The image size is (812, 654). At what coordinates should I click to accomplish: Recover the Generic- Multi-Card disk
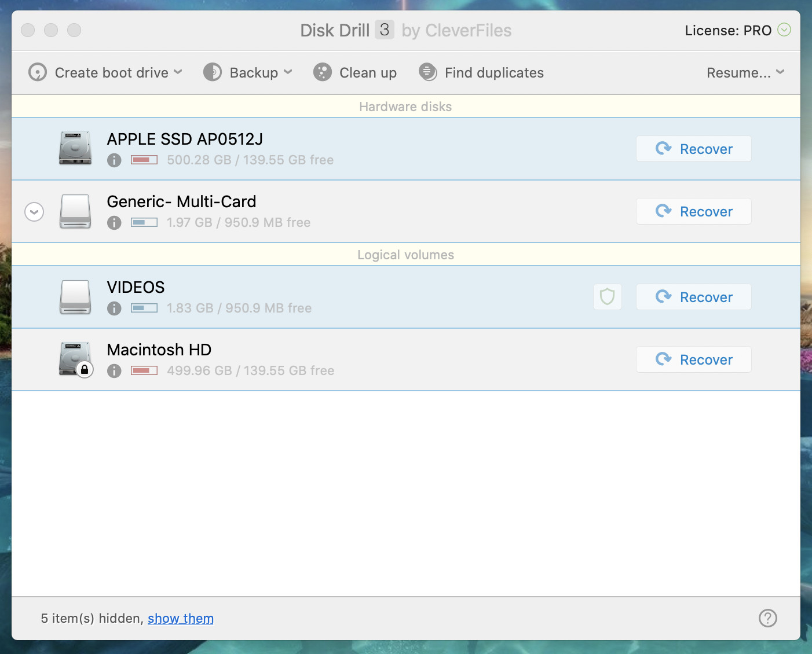coord(694,211)
